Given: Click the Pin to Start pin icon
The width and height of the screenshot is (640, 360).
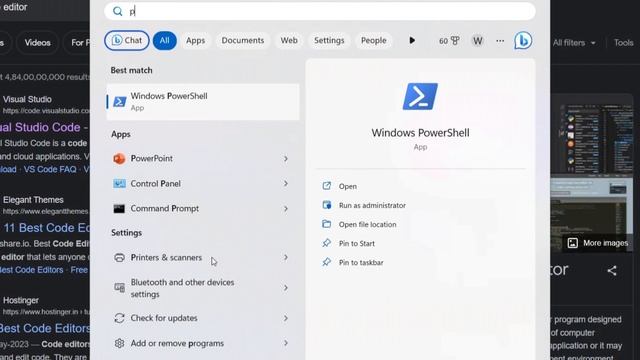Looking at the screenshot, I should pos(327,243).
